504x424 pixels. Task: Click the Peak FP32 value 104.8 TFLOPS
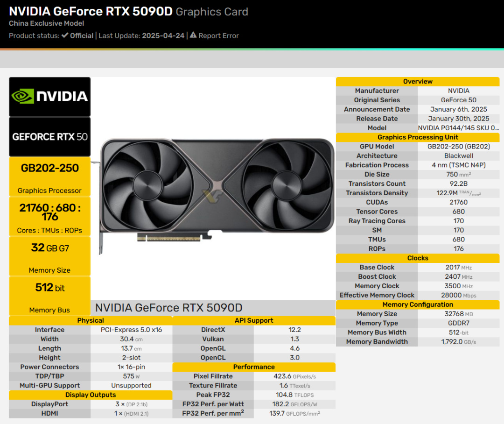(295, 395)
